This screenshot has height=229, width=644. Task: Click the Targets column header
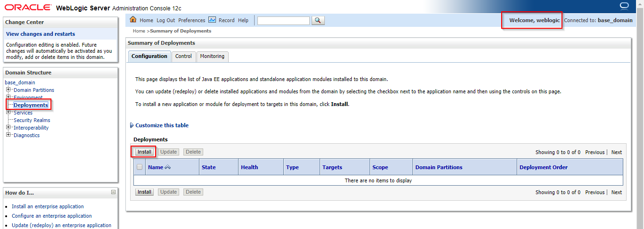tap(332, 167)
